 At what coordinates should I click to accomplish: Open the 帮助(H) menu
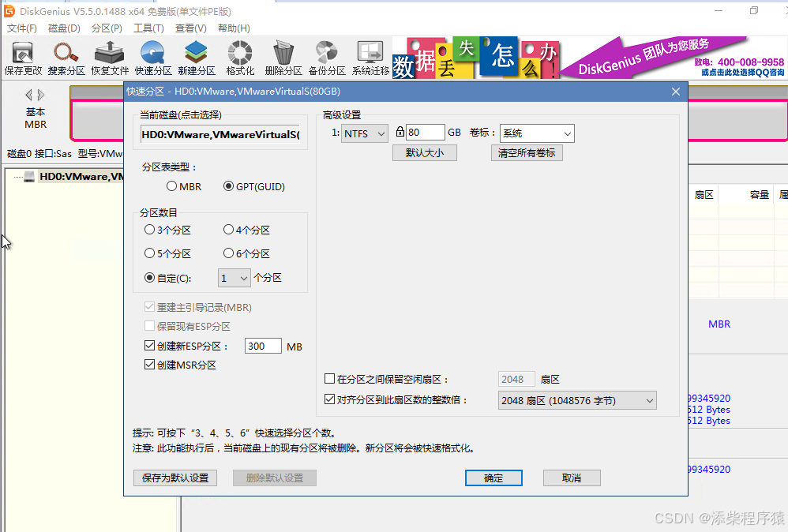pos(234,28)
